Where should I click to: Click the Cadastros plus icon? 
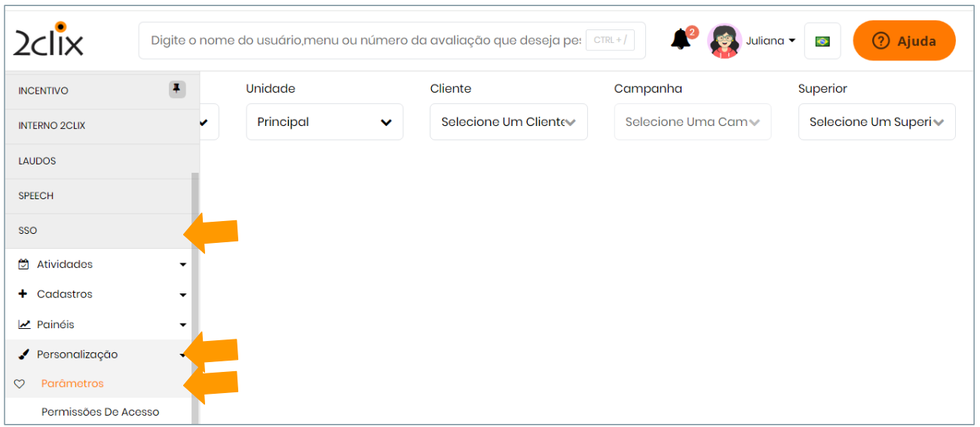point(23,294)
